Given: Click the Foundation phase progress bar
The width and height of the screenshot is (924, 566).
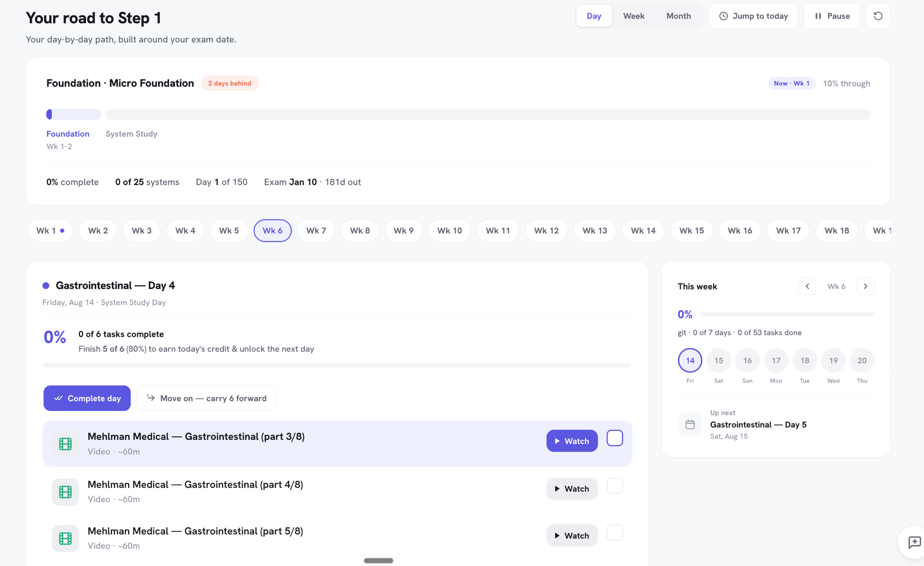Looking at the screenshot, I should coord(73,114).
